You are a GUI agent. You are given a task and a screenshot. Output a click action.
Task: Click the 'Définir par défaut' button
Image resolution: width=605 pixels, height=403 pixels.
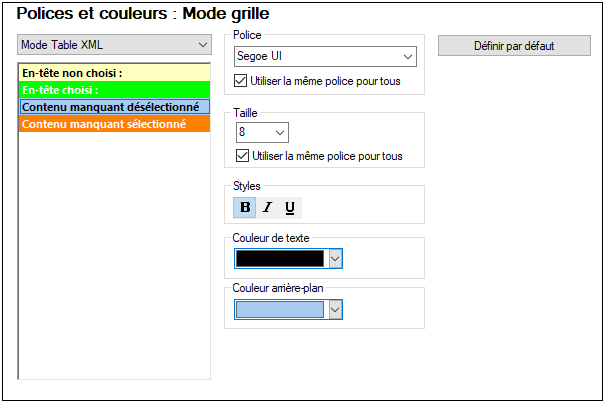[514, 46]
